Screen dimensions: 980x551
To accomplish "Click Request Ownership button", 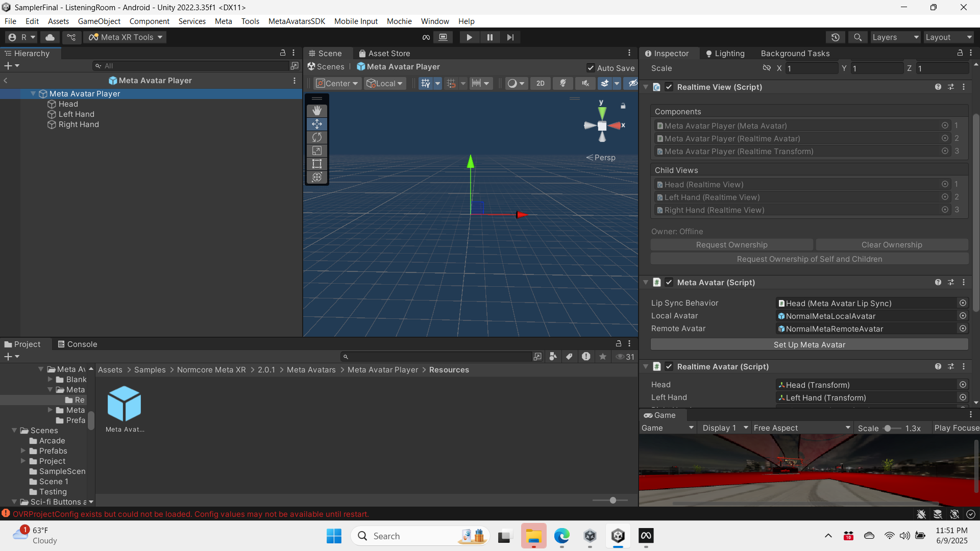I will (731, 245).
